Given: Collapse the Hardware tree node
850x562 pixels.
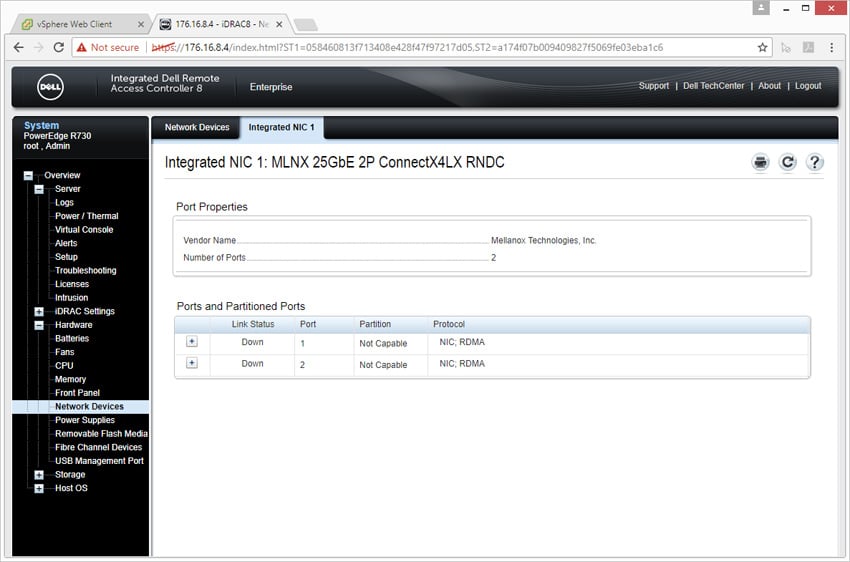Looking at the screenshot, I should (x=39, y=325).
